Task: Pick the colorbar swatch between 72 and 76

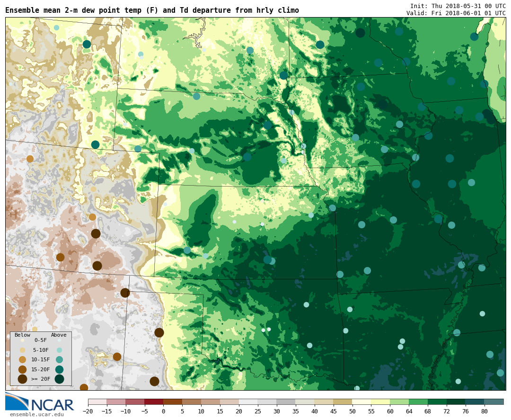Action: [456, 402]
